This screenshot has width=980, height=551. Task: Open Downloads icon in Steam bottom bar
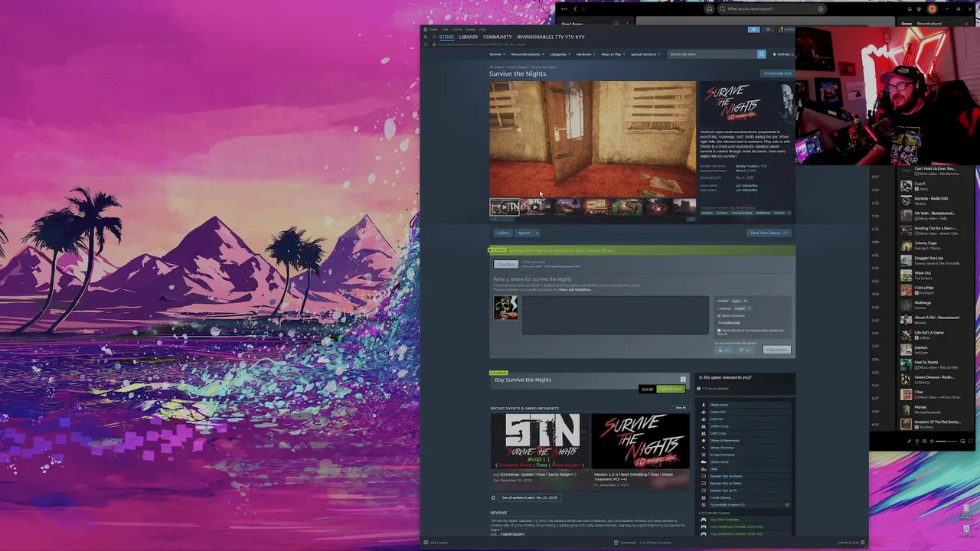point(616,543)
